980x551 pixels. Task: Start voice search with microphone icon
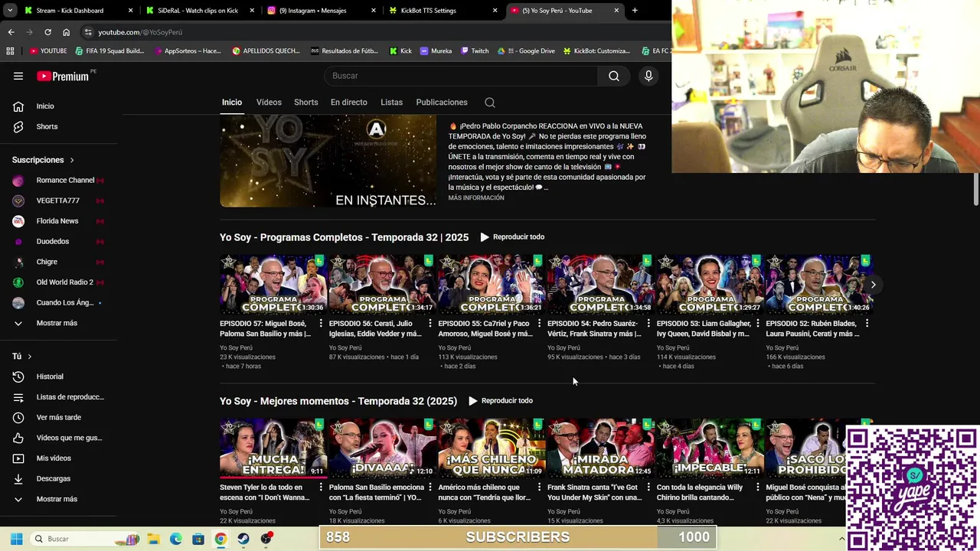(648, 76)
